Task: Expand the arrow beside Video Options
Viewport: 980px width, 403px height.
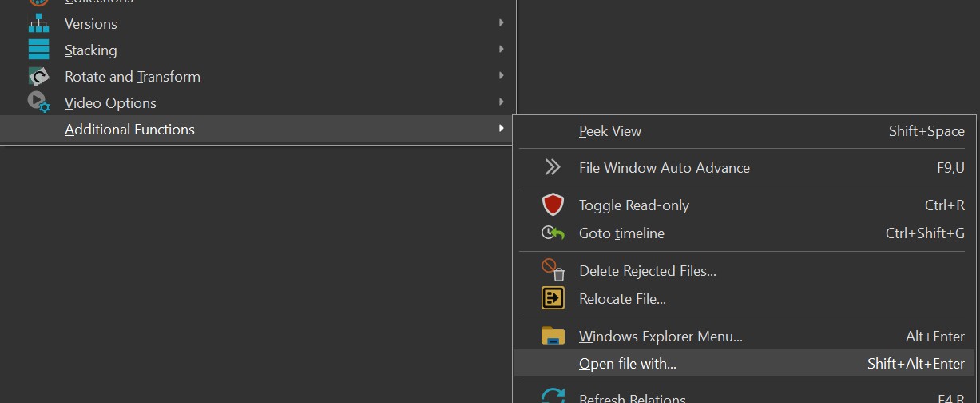Action: pos(501,102)
